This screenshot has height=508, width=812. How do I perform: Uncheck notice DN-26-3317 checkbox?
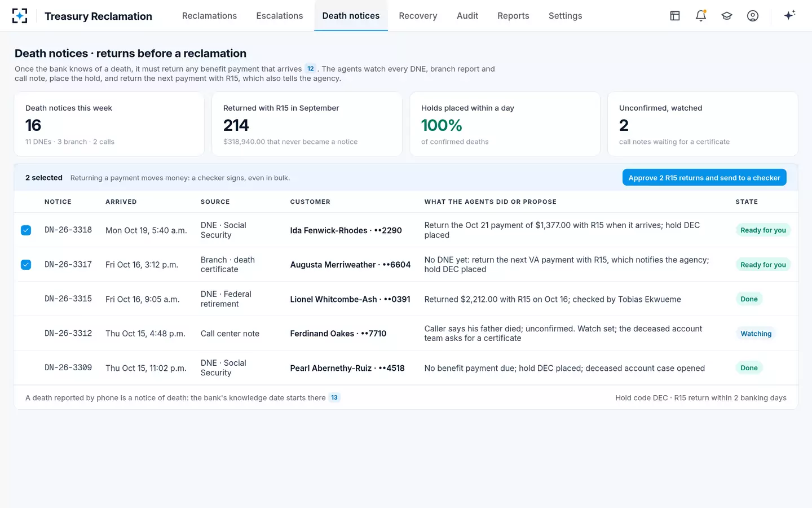point(26,265)
